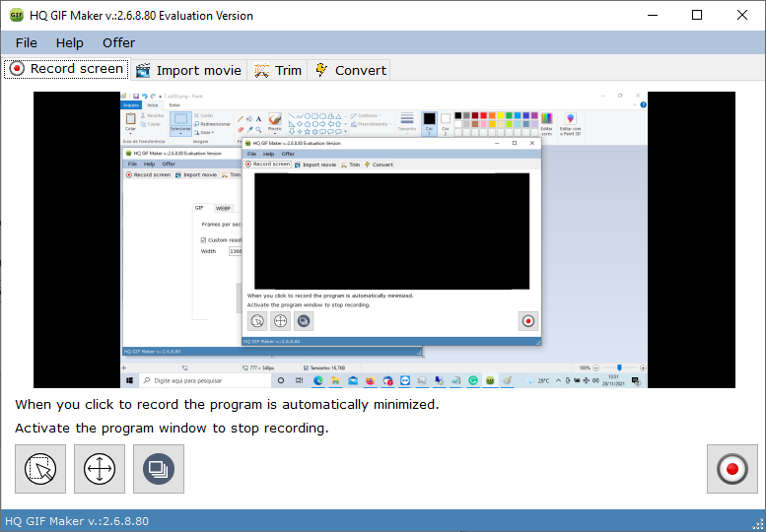Viewport: 766px width, 532px height.
Task: Click the text 'When you click to record...minimized.'
Action: 227,405
